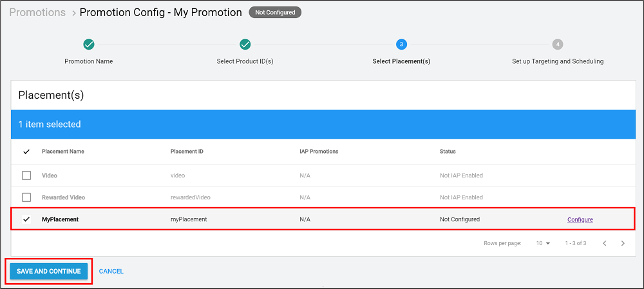The image size is (644, 289).
Task: Check the Rewarded Video placement checkbox
Action: tap(26, 197)
